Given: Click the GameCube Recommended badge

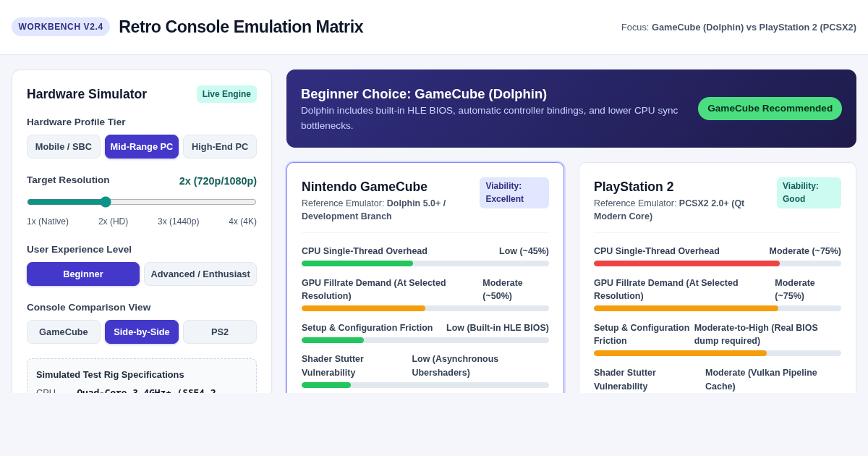Looking at the screenshot, I should 770,109.
